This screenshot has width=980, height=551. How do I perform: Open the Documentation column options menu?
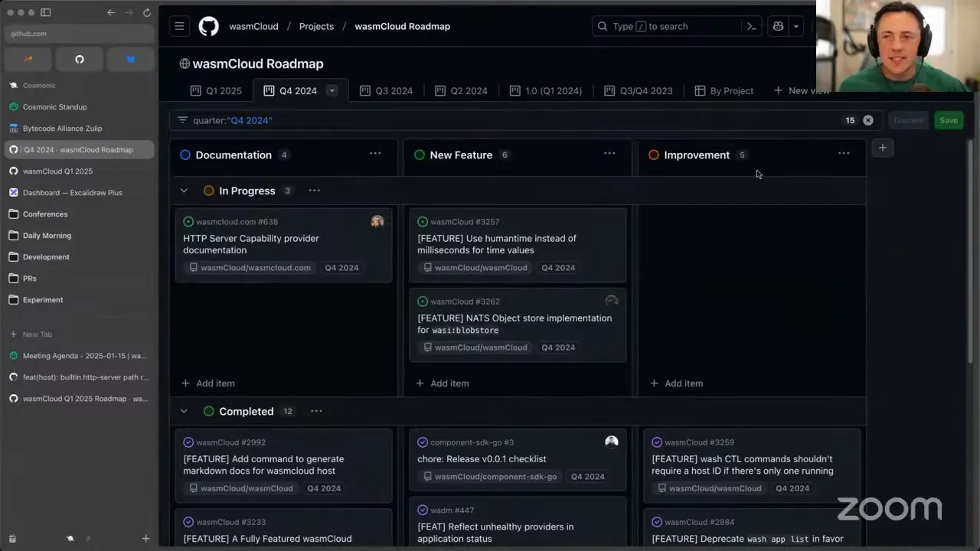click(375, 154)
